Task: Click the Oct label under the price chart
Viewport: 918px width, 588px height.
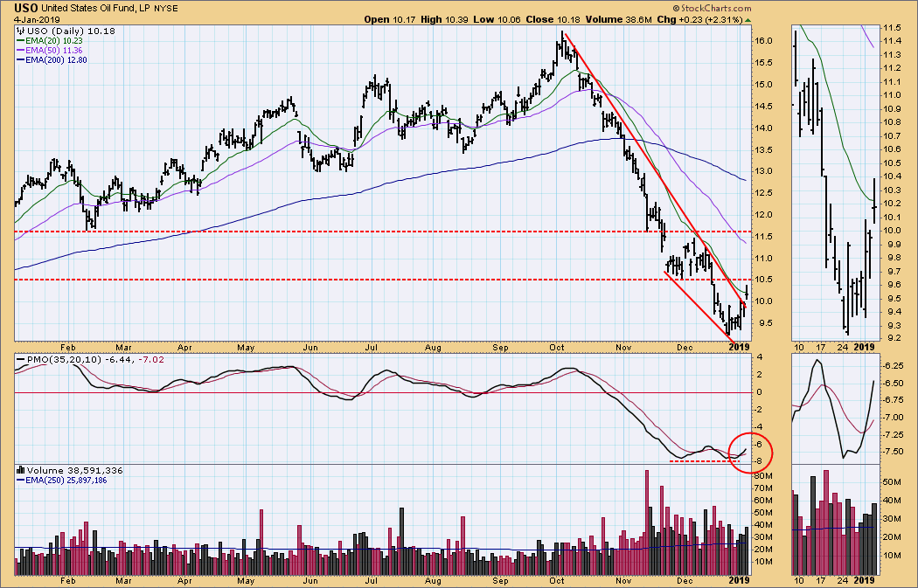Action: (557, 348)
